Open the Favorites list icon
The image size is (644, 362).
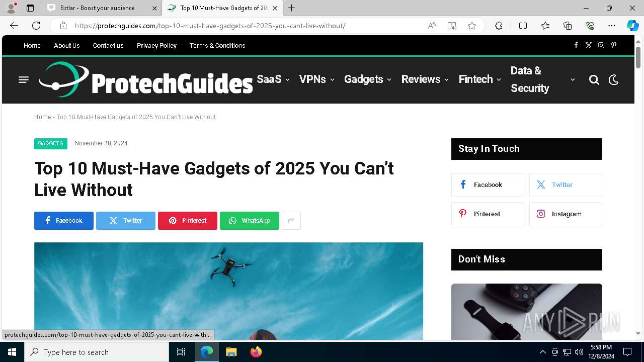[x=545, y=26]
